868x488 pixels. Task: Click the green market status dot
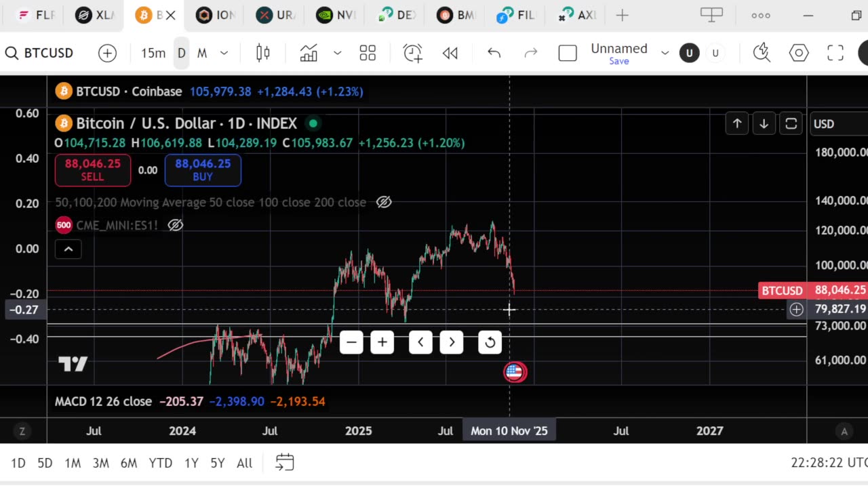coord(313,123)
